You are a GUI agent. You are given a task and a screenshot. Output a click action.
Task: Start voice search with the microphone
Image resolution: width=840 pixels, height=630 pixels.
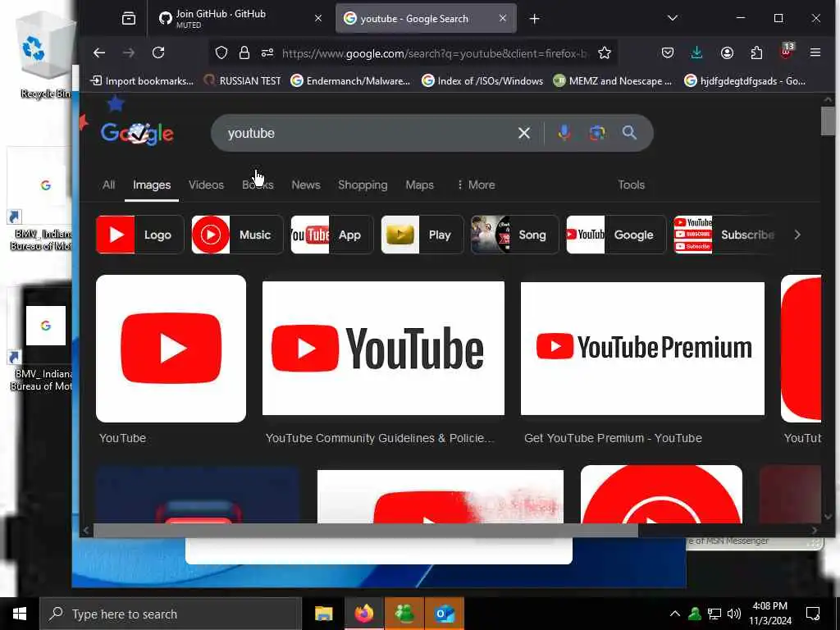(564, 133)
